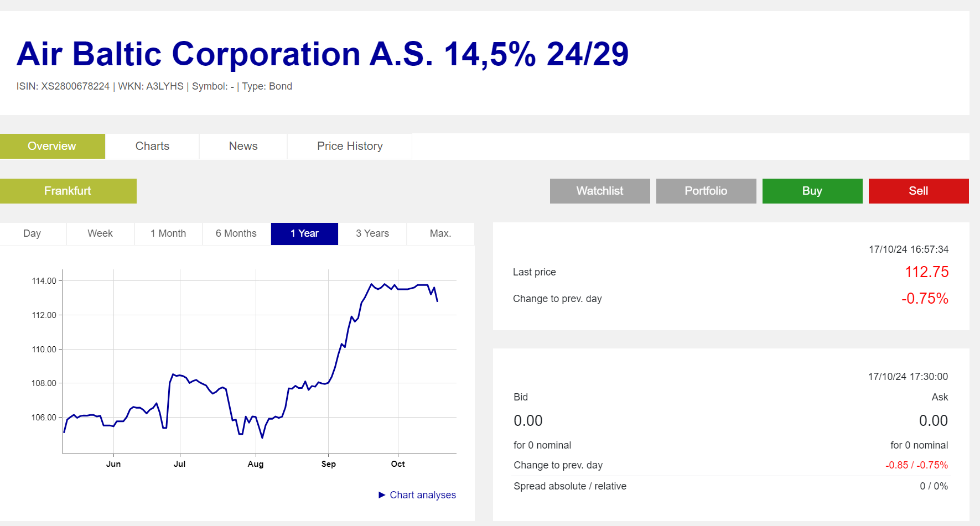The image size is (980, 526).
Task: Select the 1 Year chart range
Action: [x=304, y=233]
